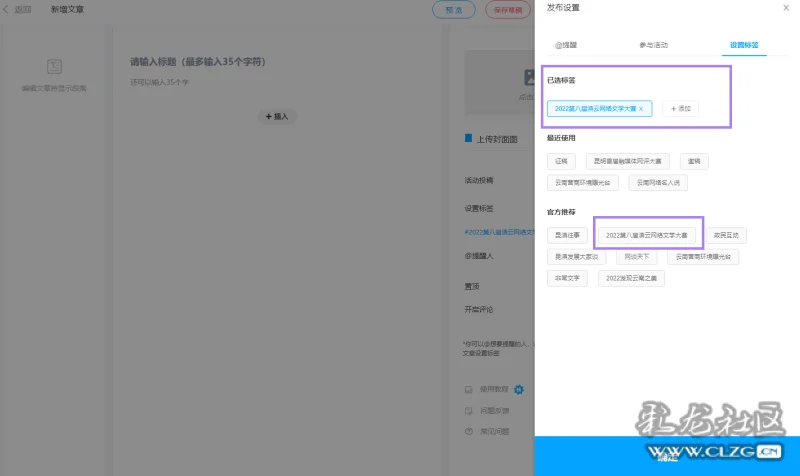Click the 使用教程 monitor icon

pos(469,389)
